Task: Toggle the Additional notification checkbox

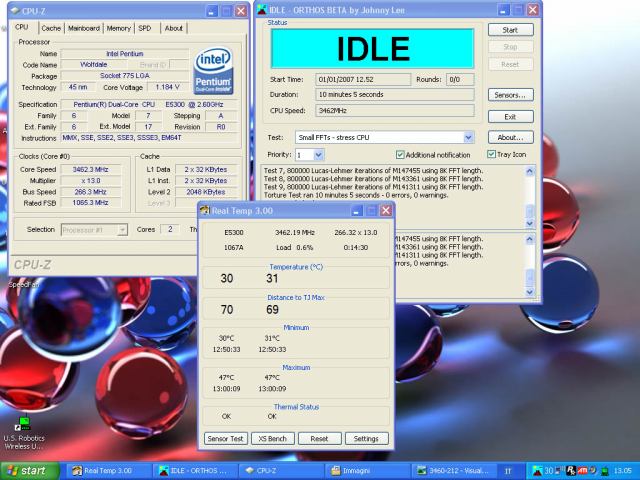Action: point(400,155)
